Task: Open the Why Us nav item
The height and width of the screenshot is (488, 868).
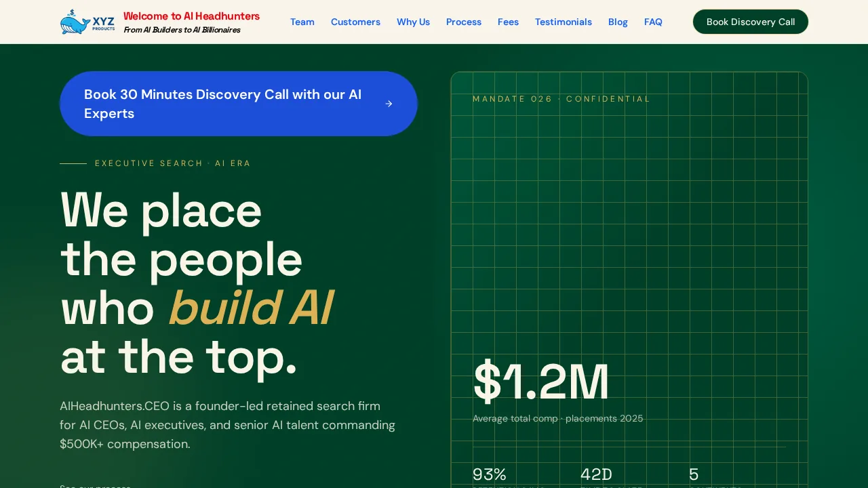Action: tap(413, 22)
